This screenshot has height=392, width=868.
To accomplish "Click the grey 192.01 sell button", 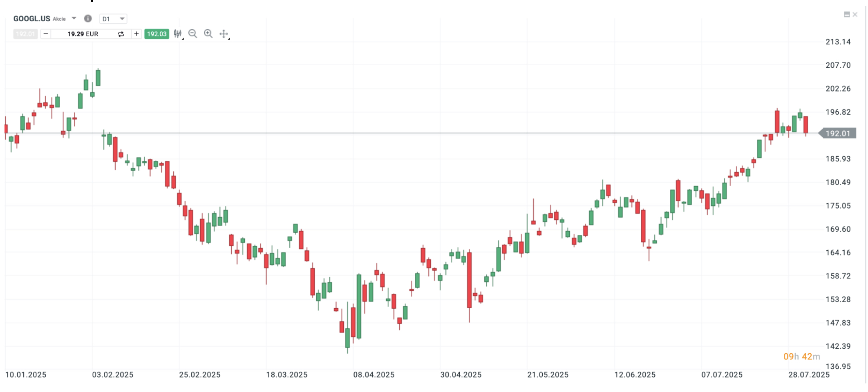I will [25, 34].
